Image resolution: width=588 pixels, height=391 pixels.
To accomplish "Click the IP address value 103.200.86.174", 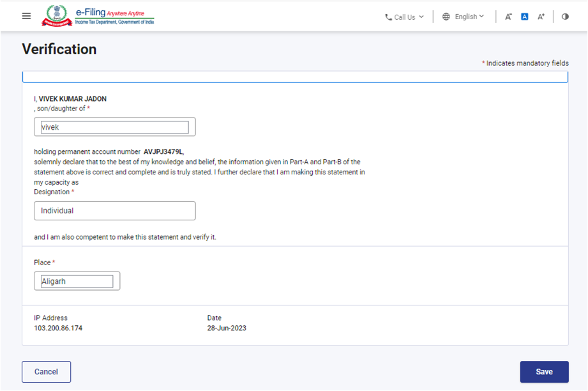I will pyautogui.click(x=58, y=328).
